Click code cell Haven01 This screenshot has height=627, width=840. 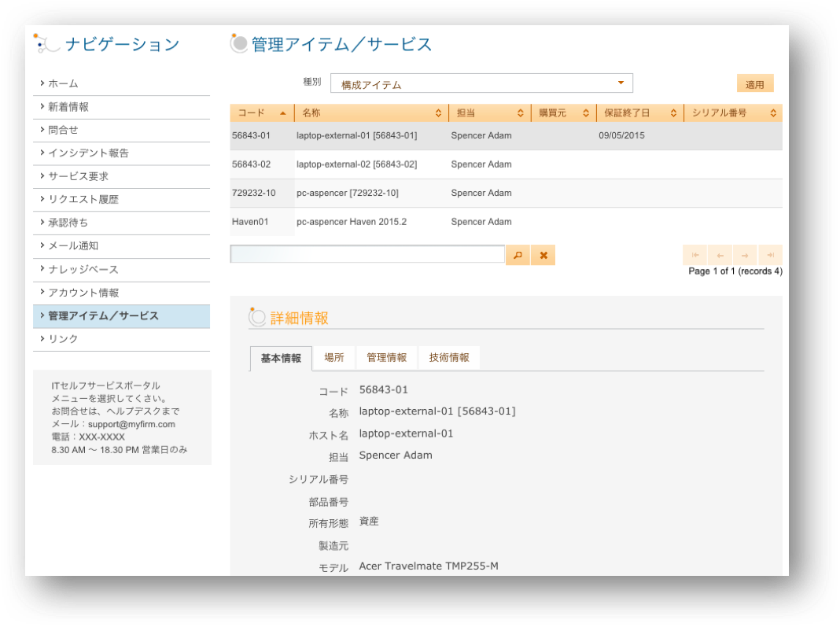pos(250,222)
